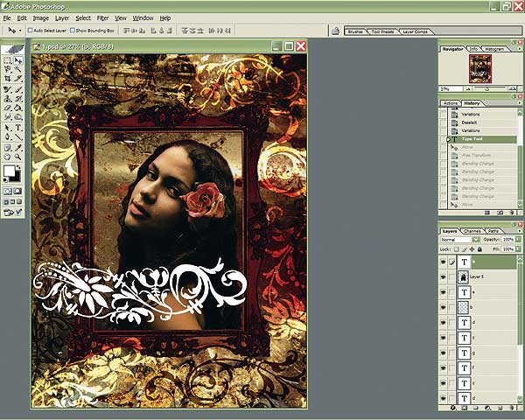
Task: Open the file browser icon in options bar
Action: click(x=334, y=31)
